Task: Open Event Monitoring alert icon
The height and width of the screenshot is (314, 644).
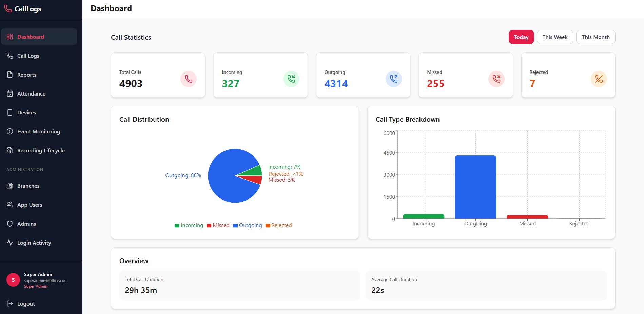Action: coord(10,131)
